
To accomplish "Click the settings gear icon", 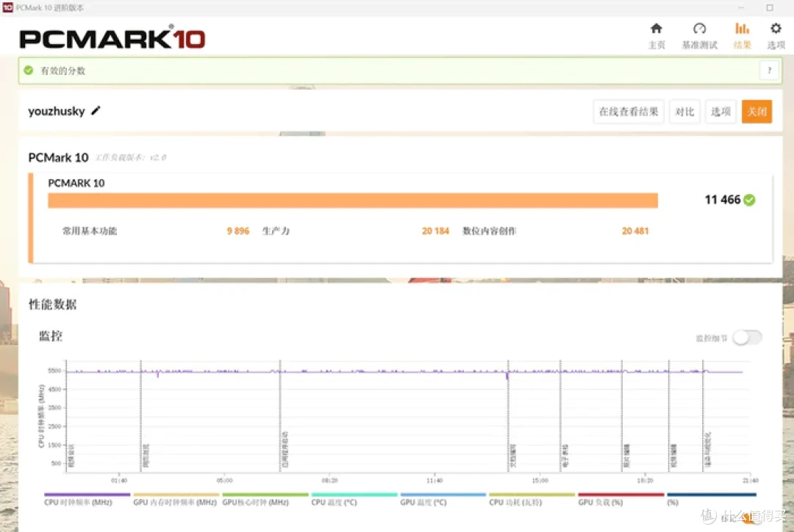I will point(776,29).
